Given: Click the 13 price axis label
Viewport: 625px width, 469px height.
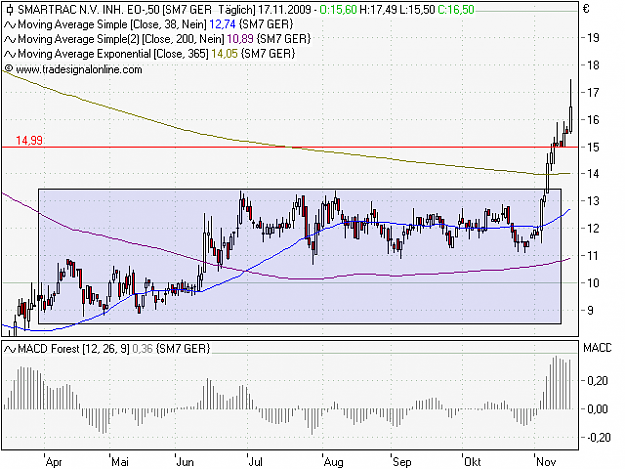Looking at the screenshot, I should 594,201.
